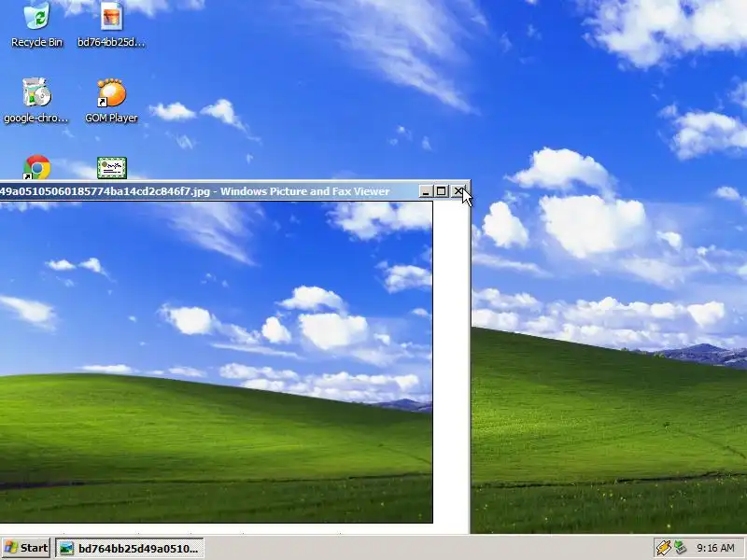This screenshot has height=560, width=747.
Task: Select the bd764bb25d... image file icon
Action: (x=111, y=25)
